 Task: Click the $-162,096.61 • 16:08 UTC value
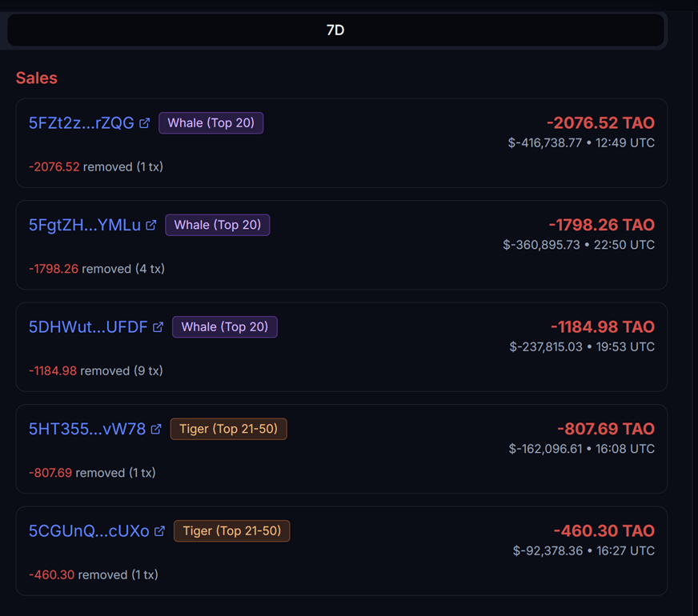pyautogui.click(x=581, y=449)
